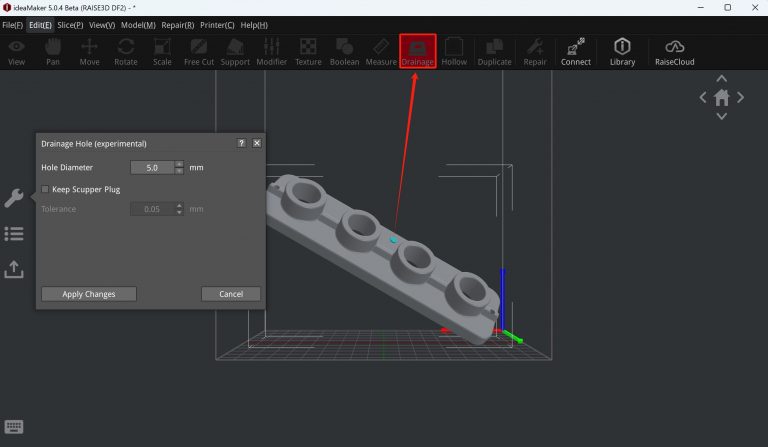Reset camera with home view icon

click(721, 98)
